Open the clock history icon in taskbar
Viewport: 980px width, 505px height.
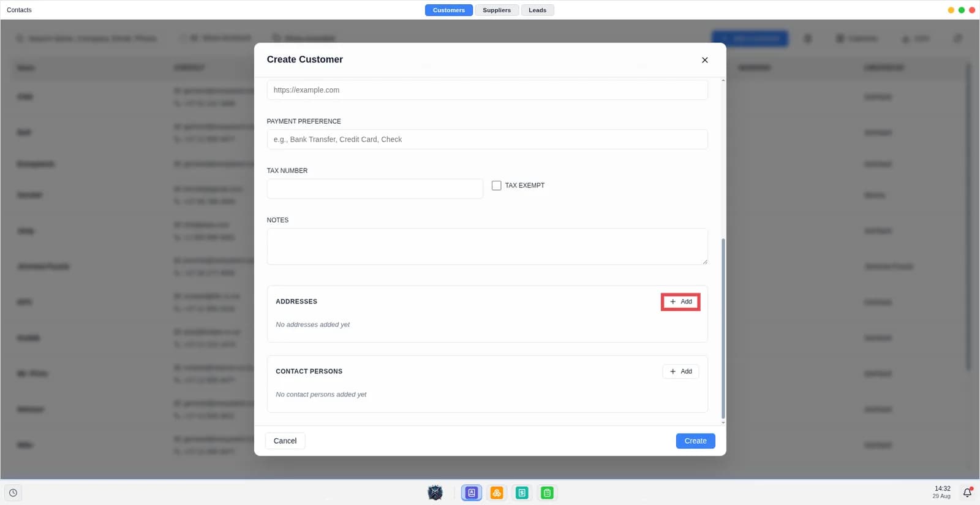click(13, 493)
